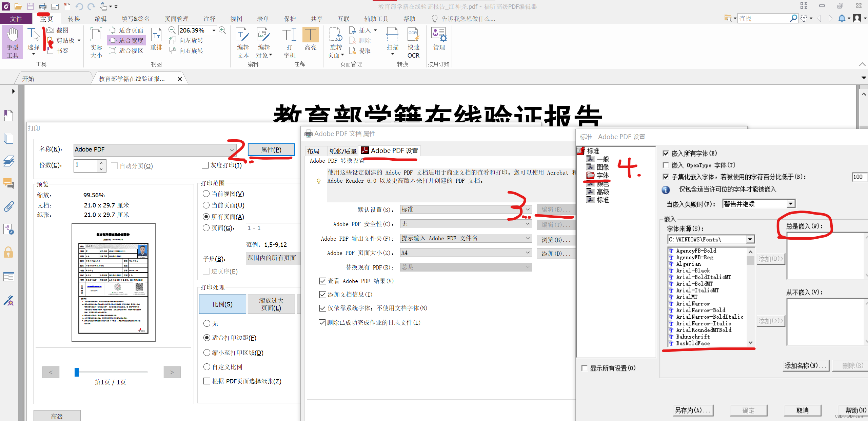This screenshot has width=868, height=421.
Task: Click the undo arrow icon
Action: (x=79, y=6)
